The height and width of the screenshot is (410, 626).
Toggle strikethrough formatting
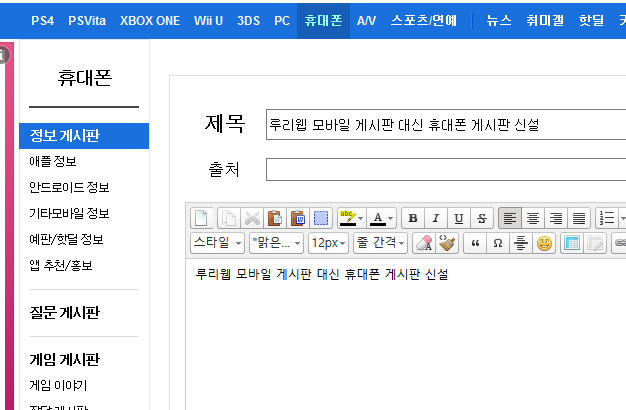(482, 218)
